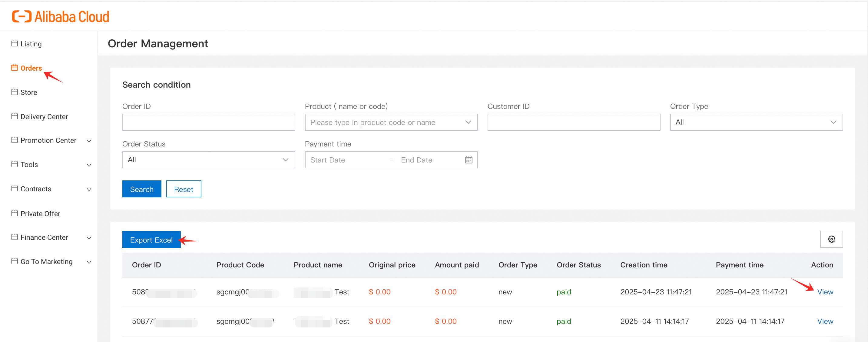868x342 pixels.
Task: Open table column settings gear
Action: point(831,239)
